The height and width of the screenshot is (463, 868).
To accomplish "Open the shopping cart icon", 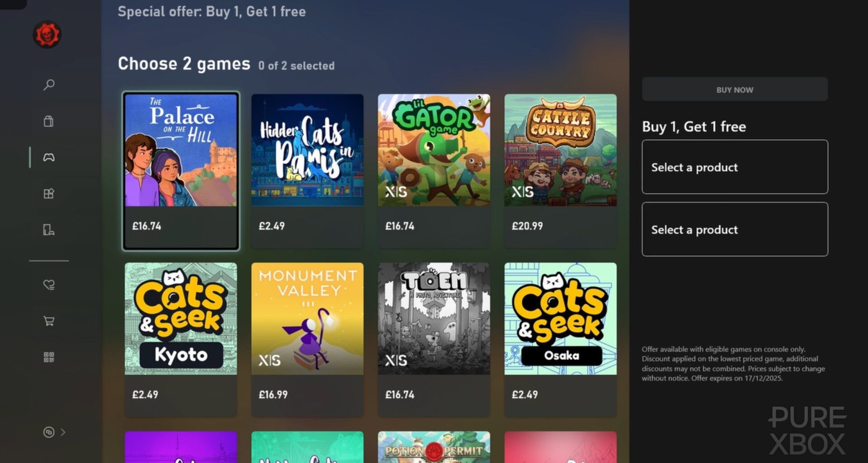I will tap(49, 321).
